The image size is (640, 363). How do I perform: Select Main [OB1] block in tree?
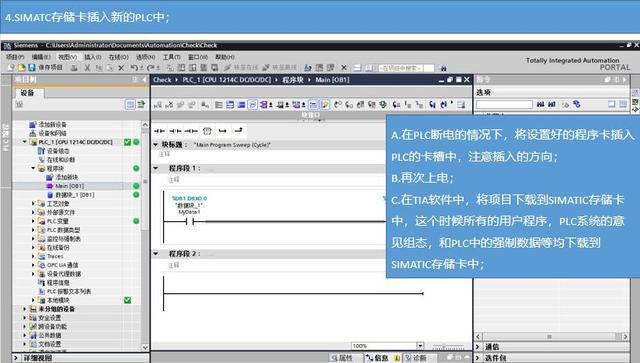click(x=69, y=186)
